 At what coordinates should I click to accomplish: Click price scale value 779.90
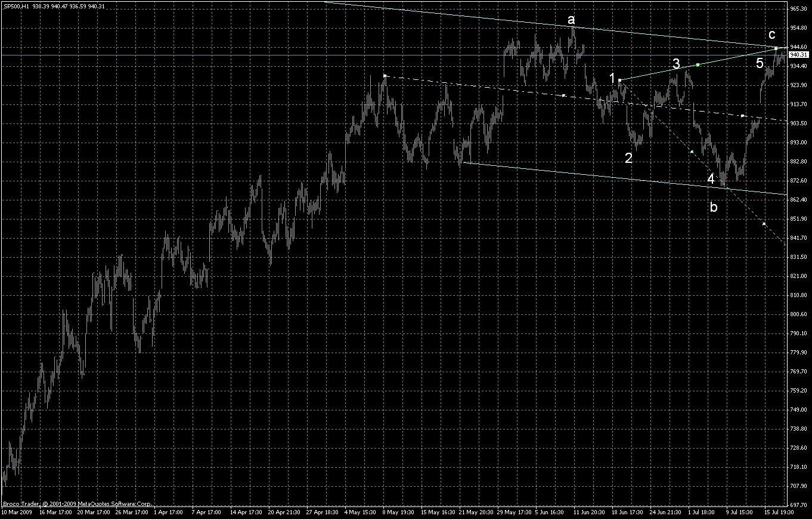pyautogui.click(x=798, y=353)
